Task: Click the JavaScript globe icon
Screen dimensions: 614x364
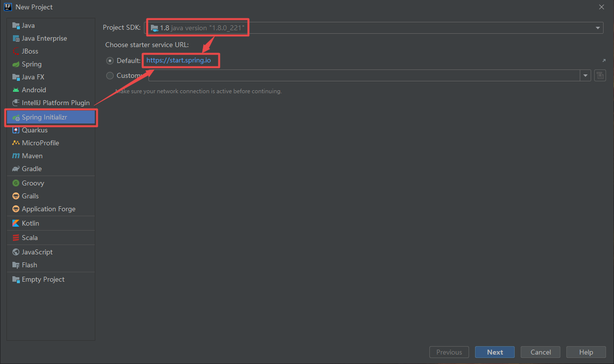Action: point(16,252)
